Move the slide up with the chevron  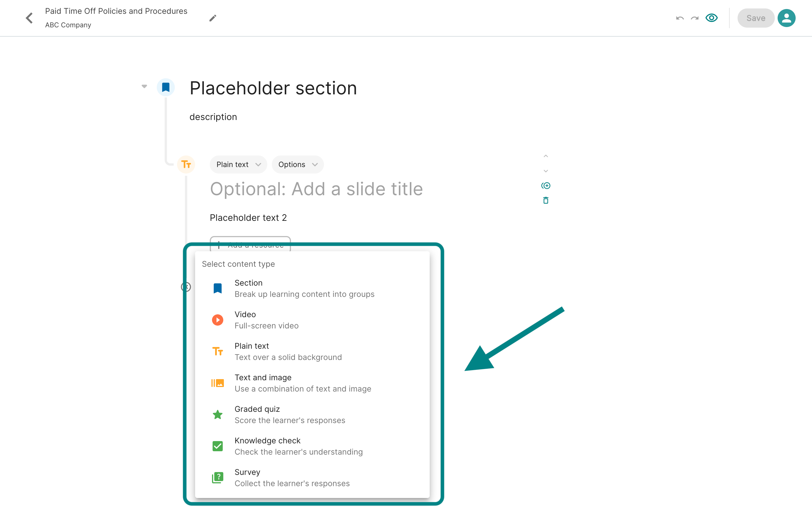[x=546, y=156]
